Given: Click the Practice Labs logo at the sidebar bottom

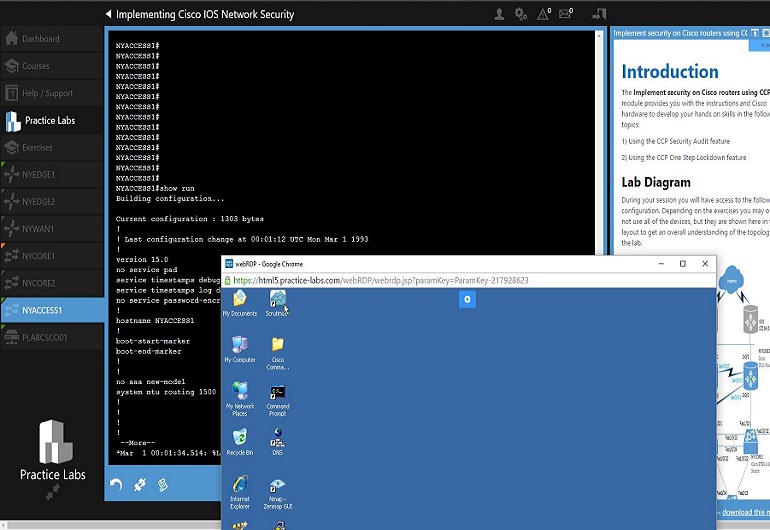Looking at the screenshot, I should click(x=53, y=450).
